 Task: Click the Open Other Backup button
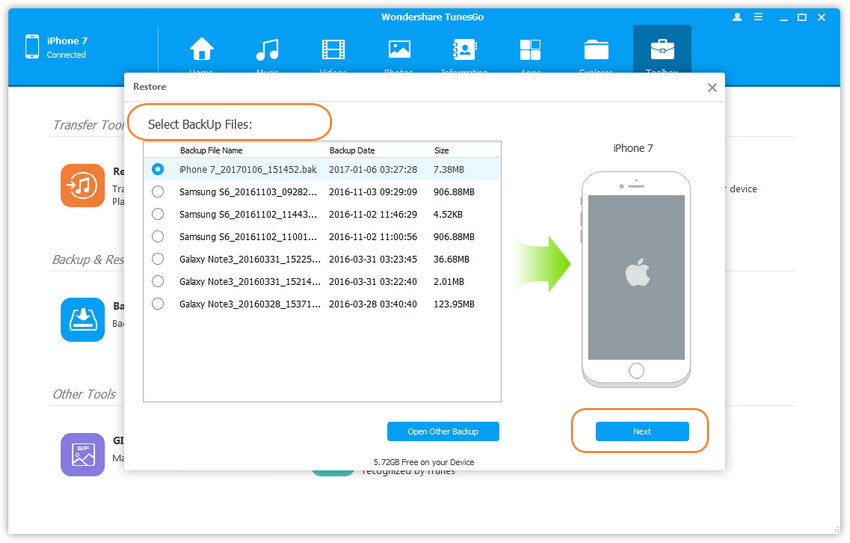[442, 432]
